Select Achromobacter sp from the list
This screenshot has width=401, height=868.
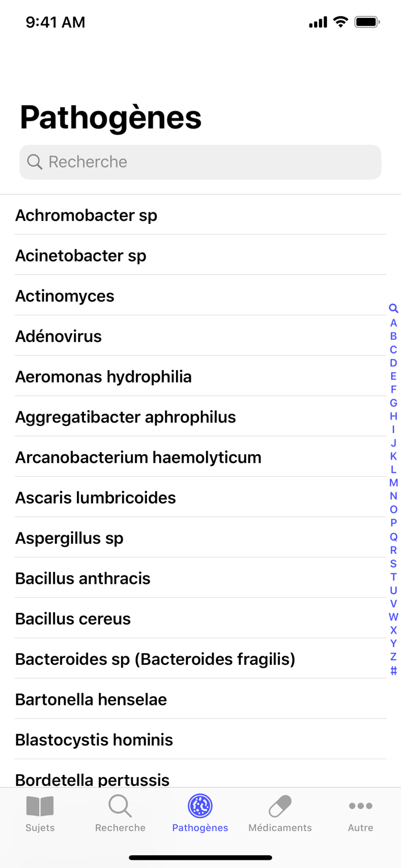[x=86, y=215]
